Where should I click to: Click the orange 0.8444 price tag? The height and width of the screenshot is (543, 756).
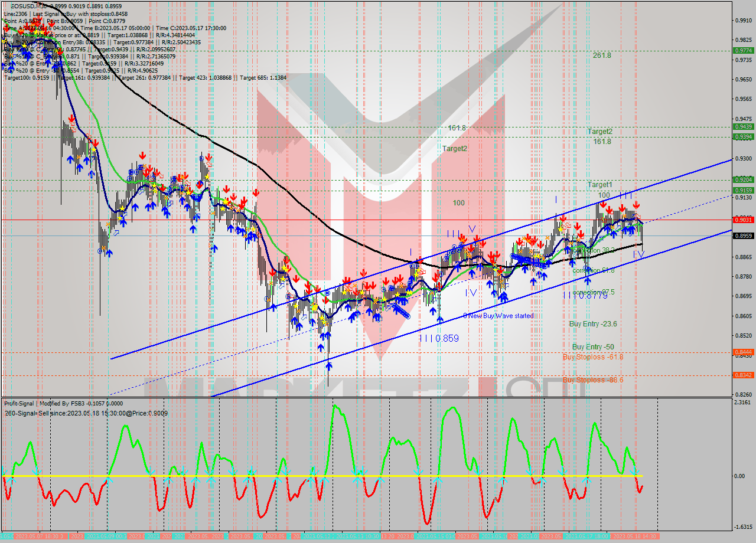pos(742,352)
